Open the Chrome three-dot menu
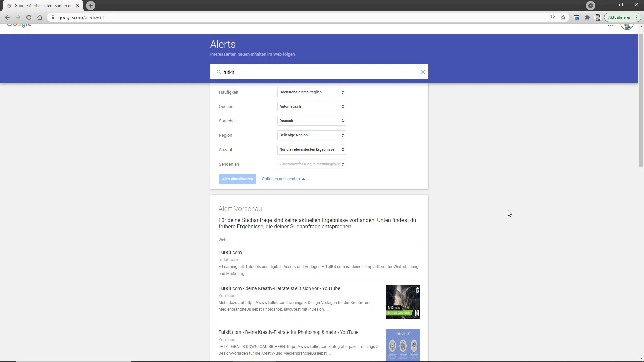644x362 pixels. (x=637, y=17)
